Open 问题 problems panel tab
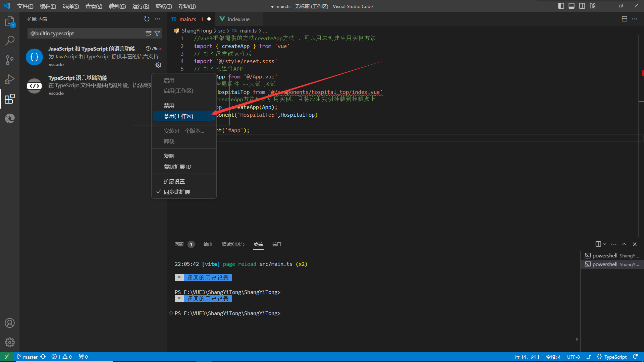 179,244
